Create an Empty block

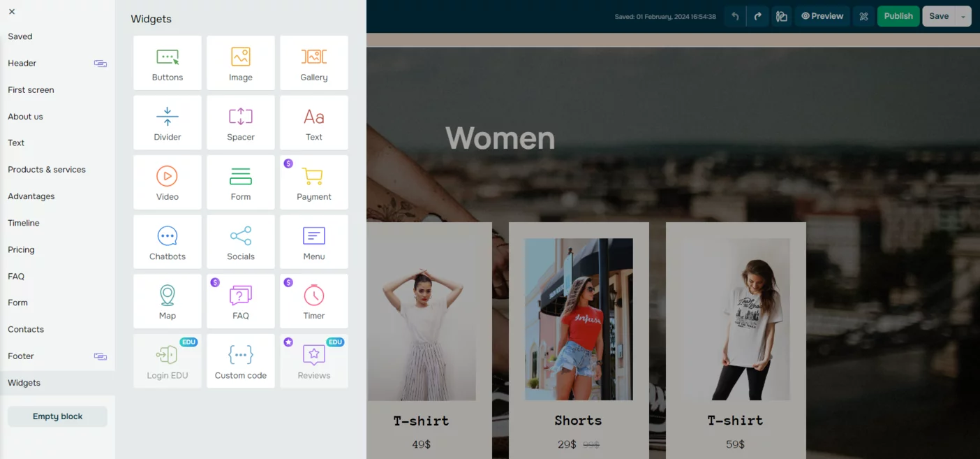[x=57, y=416]
